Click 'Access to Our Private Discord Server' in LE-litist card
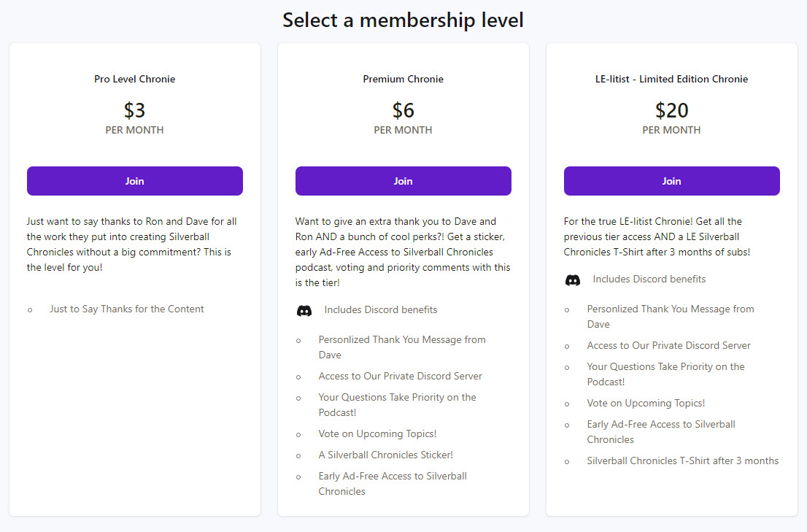 (668, 346)
